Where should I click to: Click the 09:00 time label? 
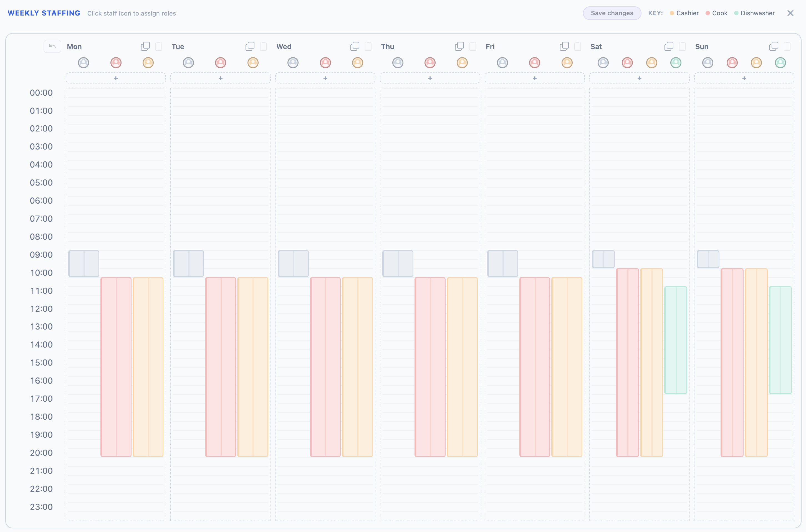tap(41, 255)
